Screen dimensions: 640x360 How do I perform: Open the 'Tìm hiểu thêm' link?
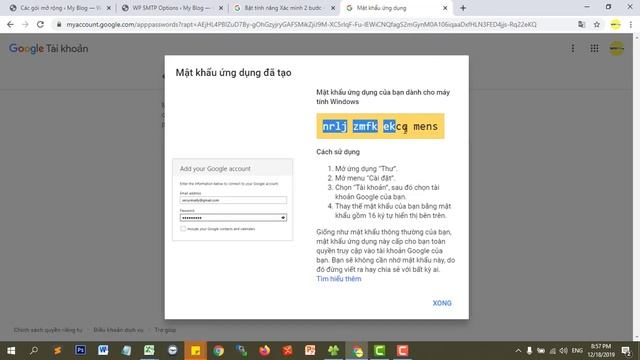point(339,279)
